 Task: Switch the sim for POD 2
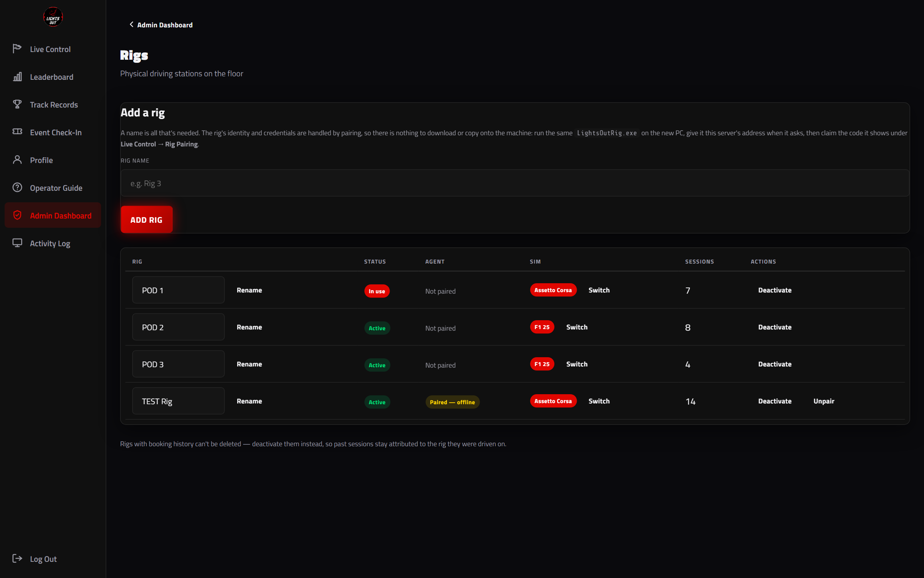(x=577, y=327)
